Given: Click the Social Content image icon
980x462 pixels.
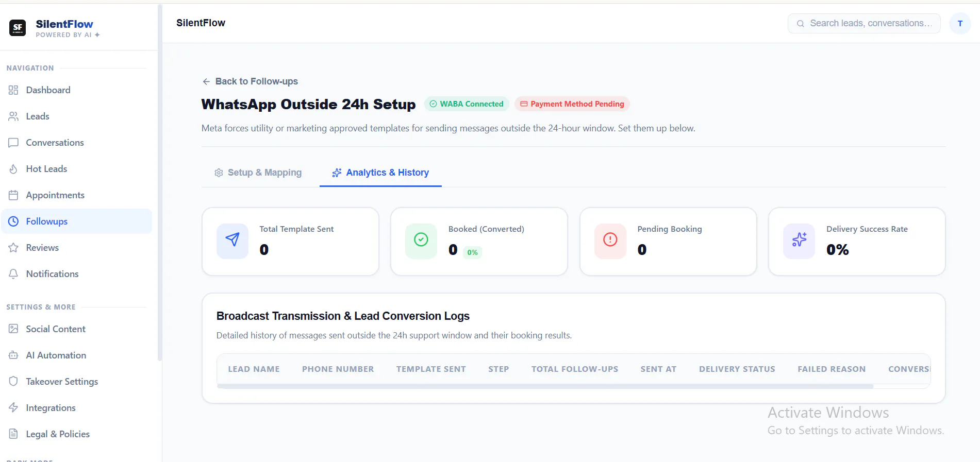Looking at the screenshot, I should click(13, 329).
